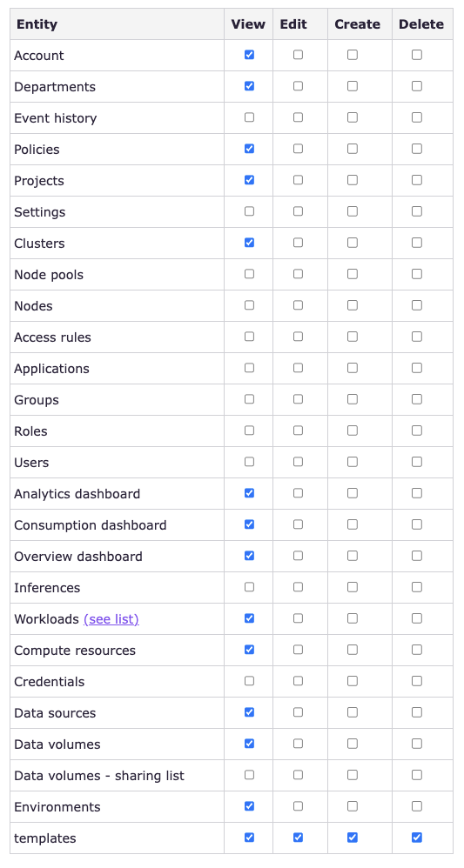Uncheck Analytics dashboard View checkbox

[249, 492]
